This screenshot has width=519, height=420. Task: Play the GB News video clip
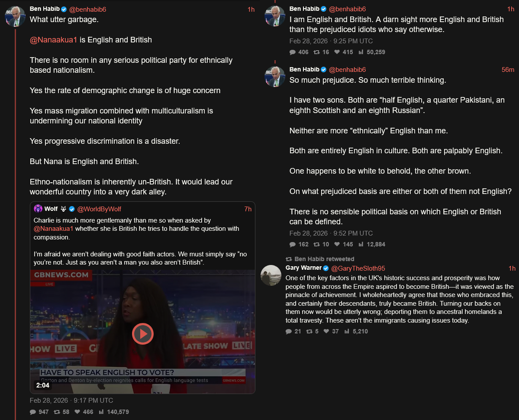coord(143,334)
